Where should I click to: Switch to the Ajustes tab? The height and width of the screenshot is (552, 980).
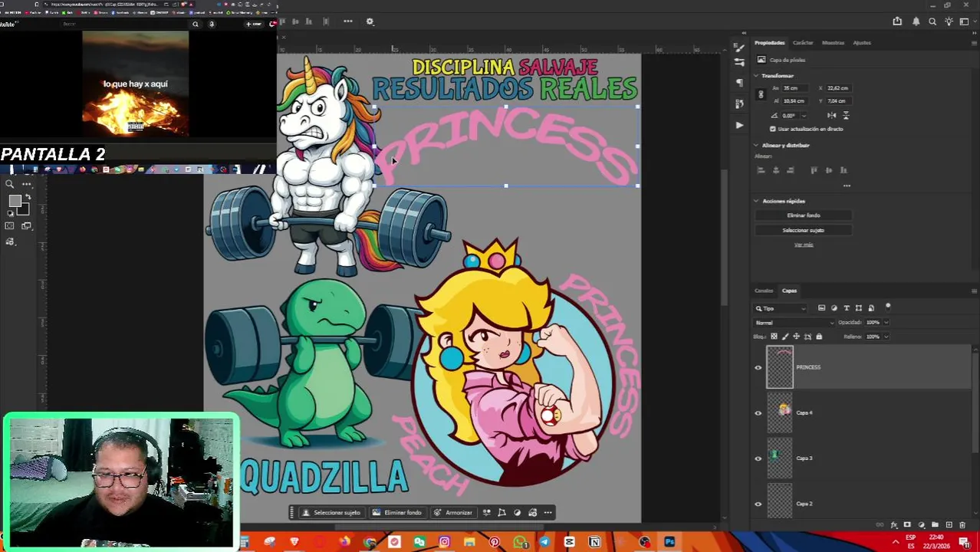(x=862, y=43)
